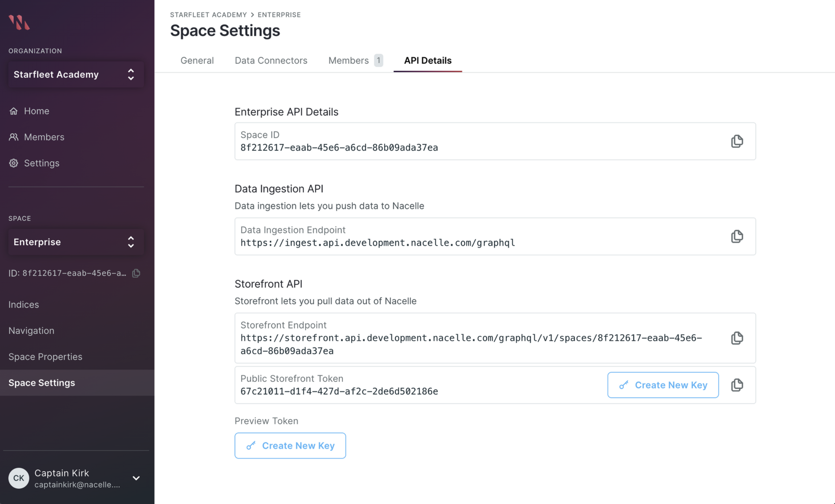This screenshot has width=835, height=504.
Task: Expand the Captain Kirk user menu
Action: pyautogui.click(x=136, y=478)
